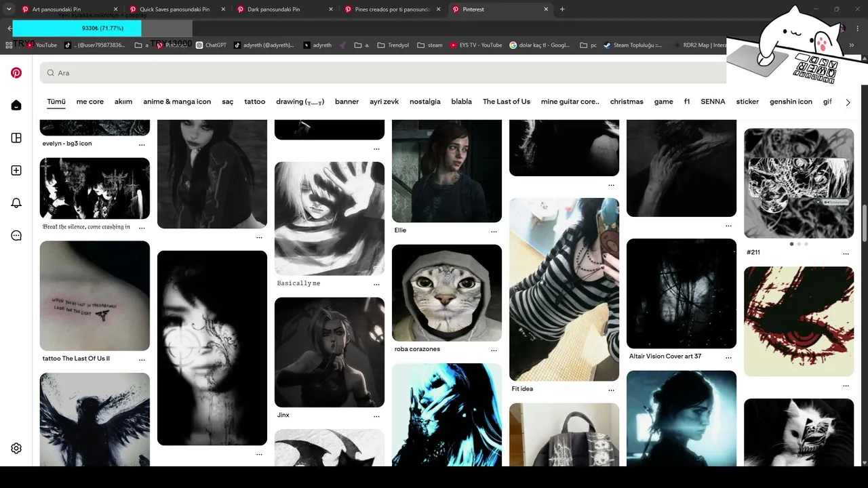Open the EYS TV - YouTube bookmark
The height and width of the screenshot is (488, 868).
click(x=475, y=45)
